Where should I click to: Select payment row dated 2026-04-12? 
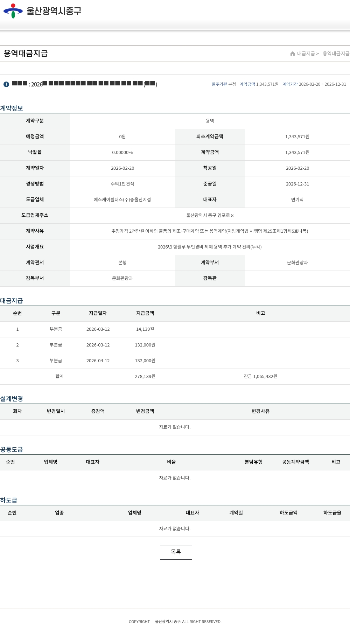98,361
